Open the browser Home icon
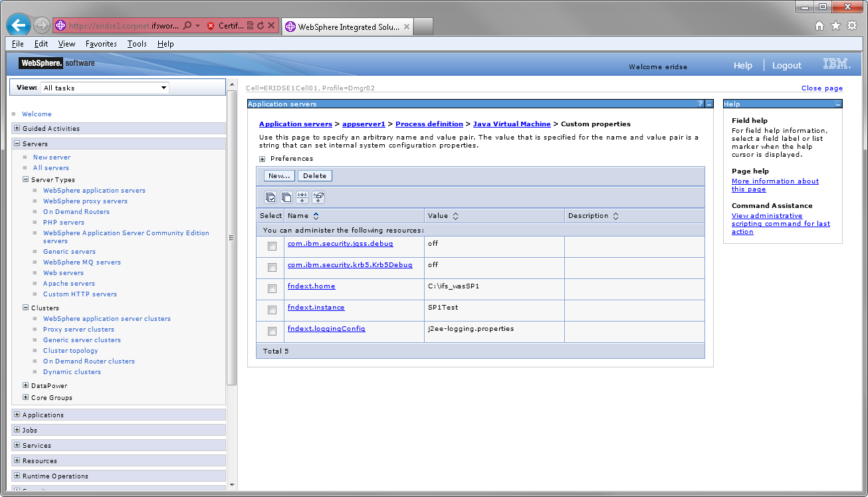 point(819,26)
